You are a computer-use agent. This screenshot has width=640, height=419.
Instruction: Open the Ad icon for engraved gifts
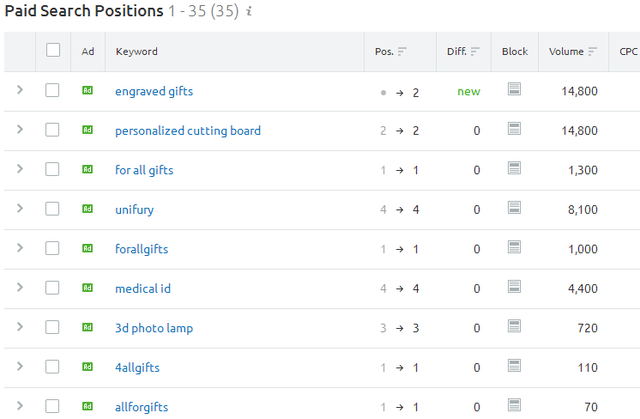coord(87,90)
